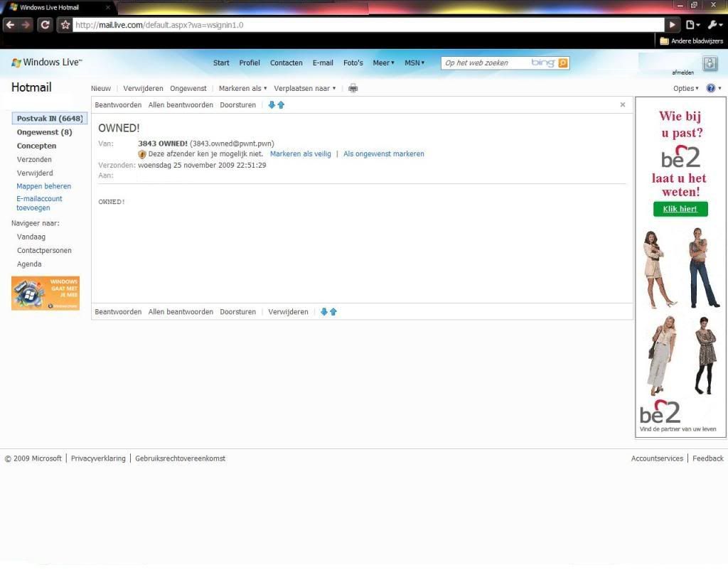Open the Meer dropdown menu
The height and width of the screenshot is (582, 728).
(x=383, y=63)
